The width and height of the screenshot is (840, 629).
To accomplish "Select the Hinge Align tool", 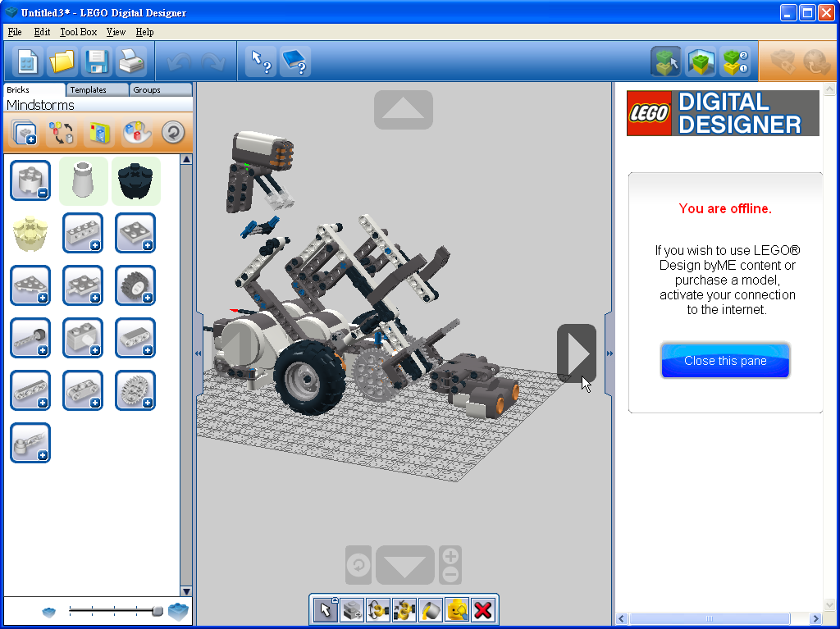I will tap(404, 609).
